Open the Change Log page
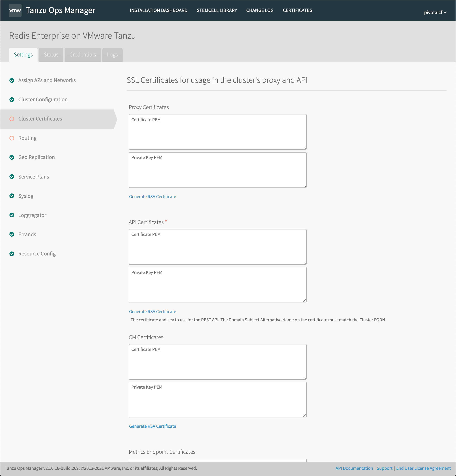456x476 pixels. pos(260,11)
